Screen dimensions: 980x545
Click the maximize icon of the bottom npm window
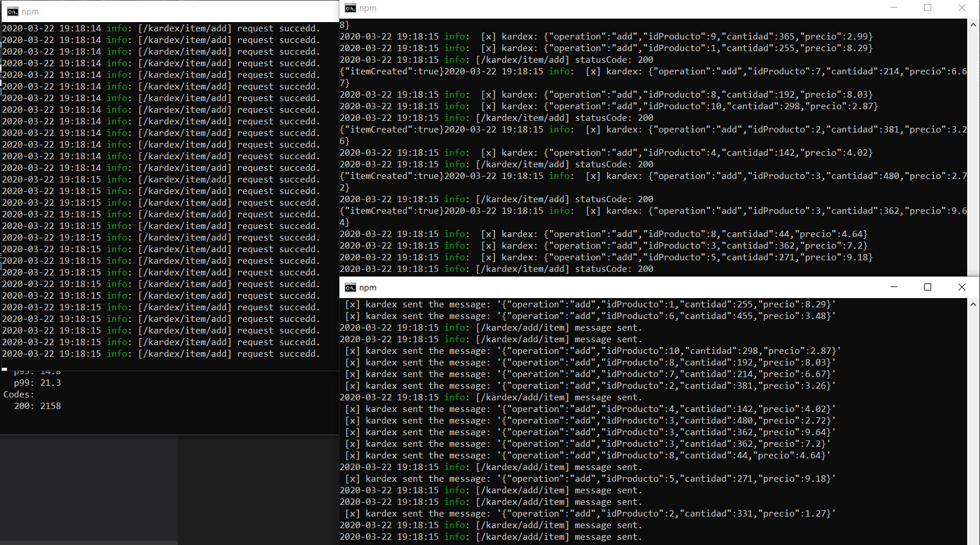tap(927, 287)
